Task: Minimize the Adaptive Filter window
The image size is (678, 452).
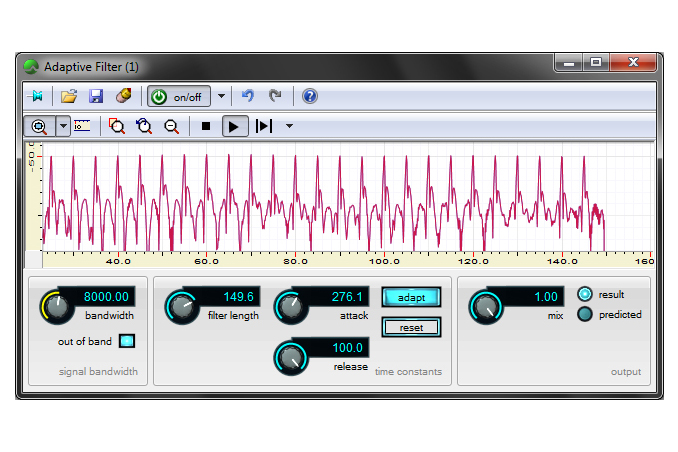Action: [x=569, y=63]
